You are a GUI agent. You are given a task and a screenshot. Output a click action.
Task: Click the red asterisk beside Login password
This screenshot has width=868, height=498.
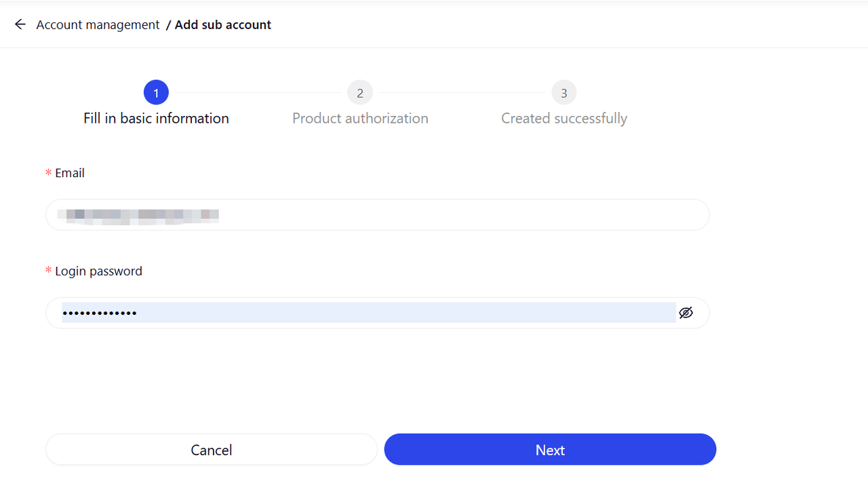click(48, 272)
